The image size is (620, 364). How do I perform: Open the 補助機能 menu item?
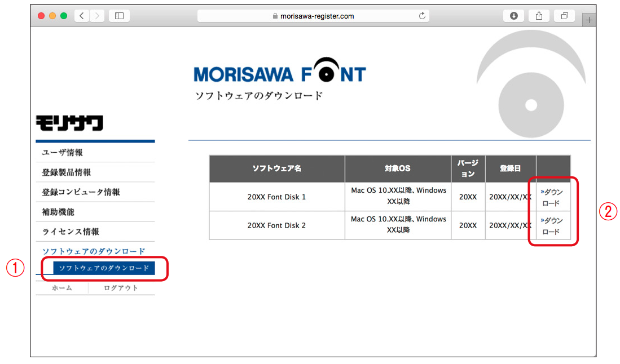(x=58, y=212)
